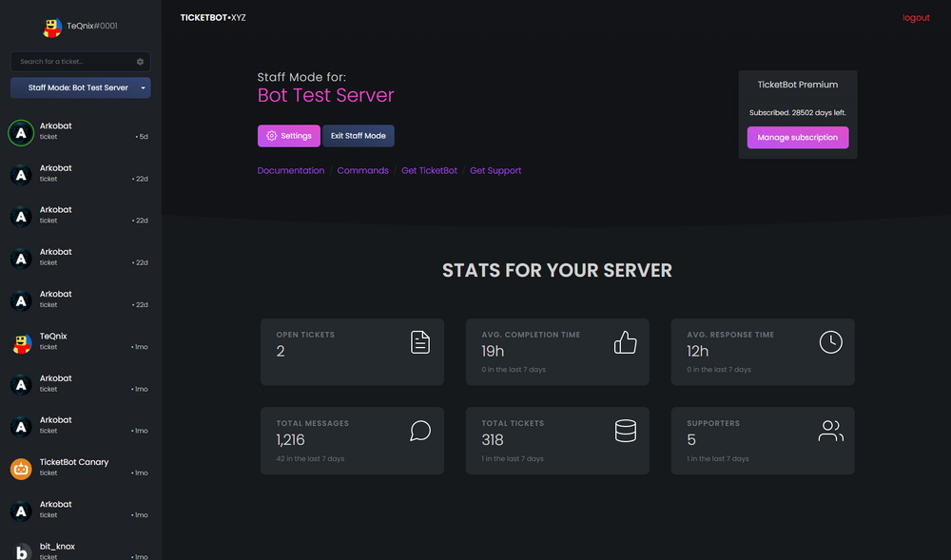Open the Documentation link
The width and height of the screenshot is (951, 560).
[x=290, y=171]
